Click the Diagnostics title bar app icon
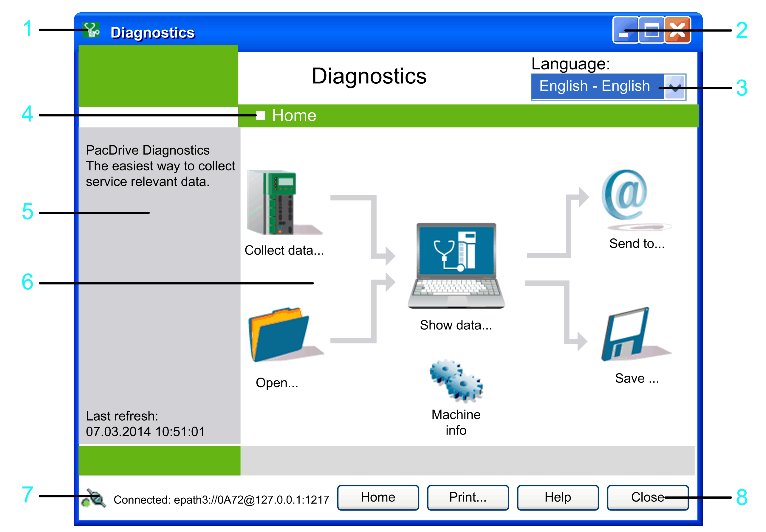The image size is (766, 532). pyautogui.click(x=91, y=30)
